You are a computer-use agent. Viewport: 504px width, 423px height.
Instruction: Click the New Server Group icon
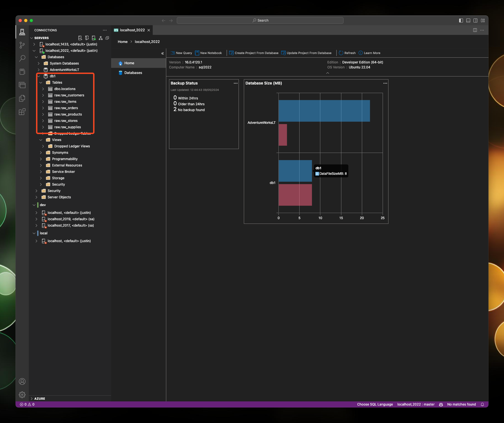87,38
